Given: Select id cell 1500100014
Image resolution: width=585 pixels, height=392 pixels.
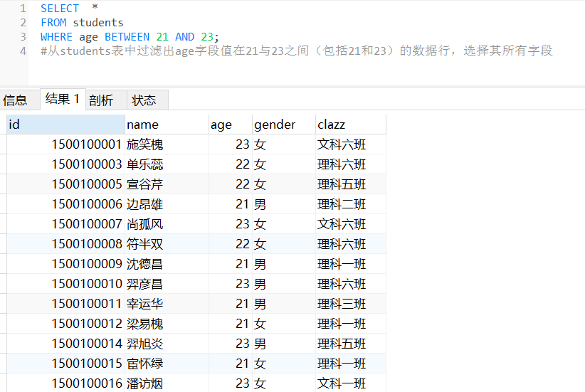Looking at the screenshot, I should click(65, 344).
